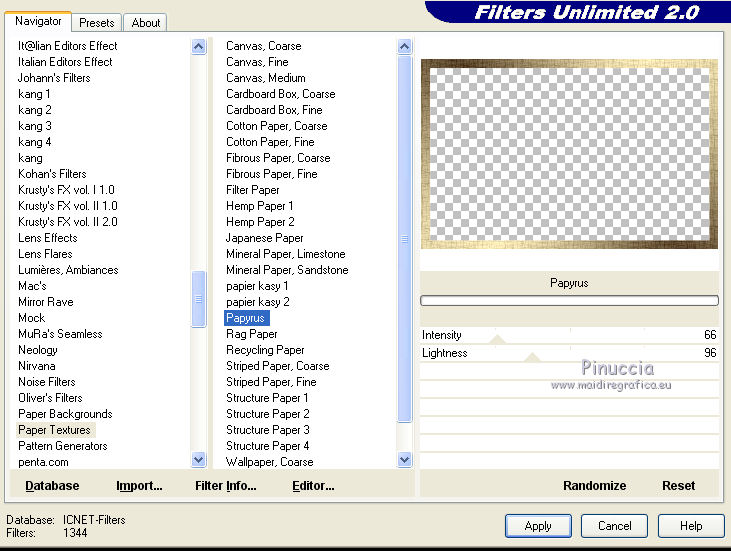
Task: Select Lens Flares category
Action: [x=45, y=254]
